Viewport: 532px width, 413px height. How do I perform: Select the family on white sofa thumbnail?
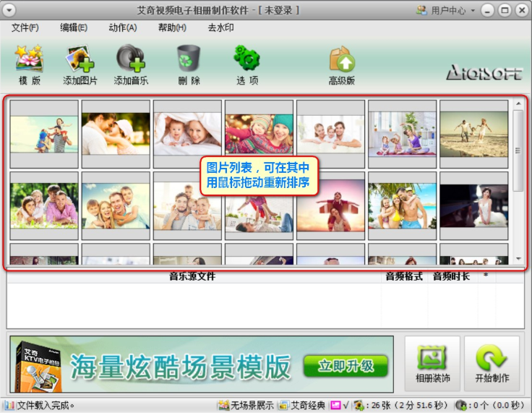331,134
